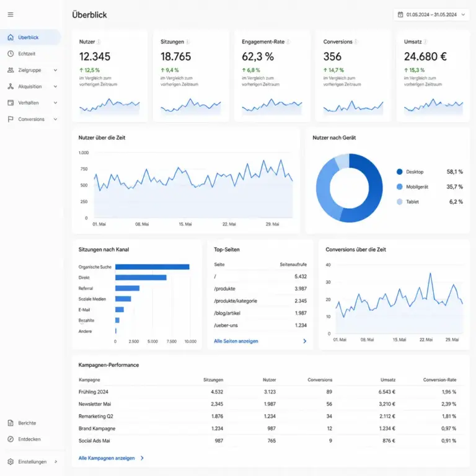This screenshot has width=476, height=476.
Task: Click the Verhalten window icon
Action: pyautogui.click(x=11, y=103)
